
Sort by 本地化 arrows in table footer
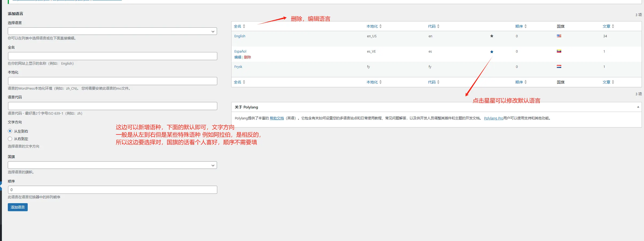click(x=380, y=82)
